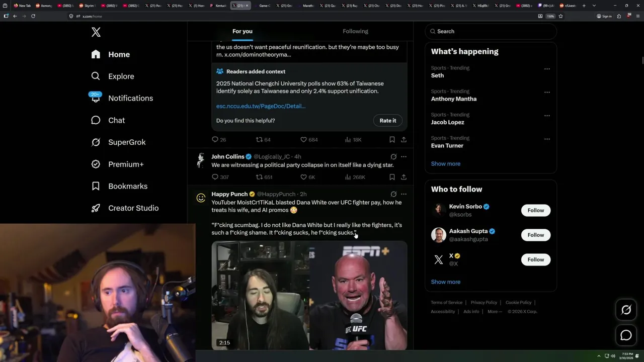Open Ads info footer link

click(x=471, y=312)
